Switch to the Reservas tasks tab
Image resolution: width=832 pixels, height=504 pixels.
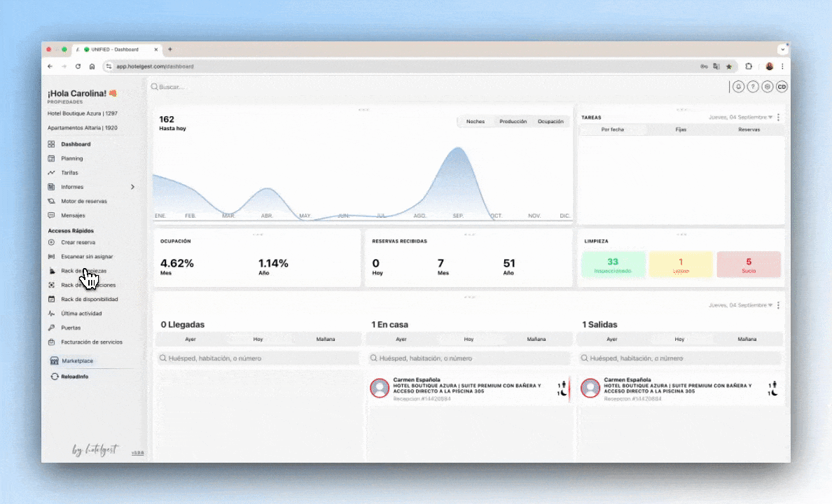pyautogui.click(x=749, y=129)
